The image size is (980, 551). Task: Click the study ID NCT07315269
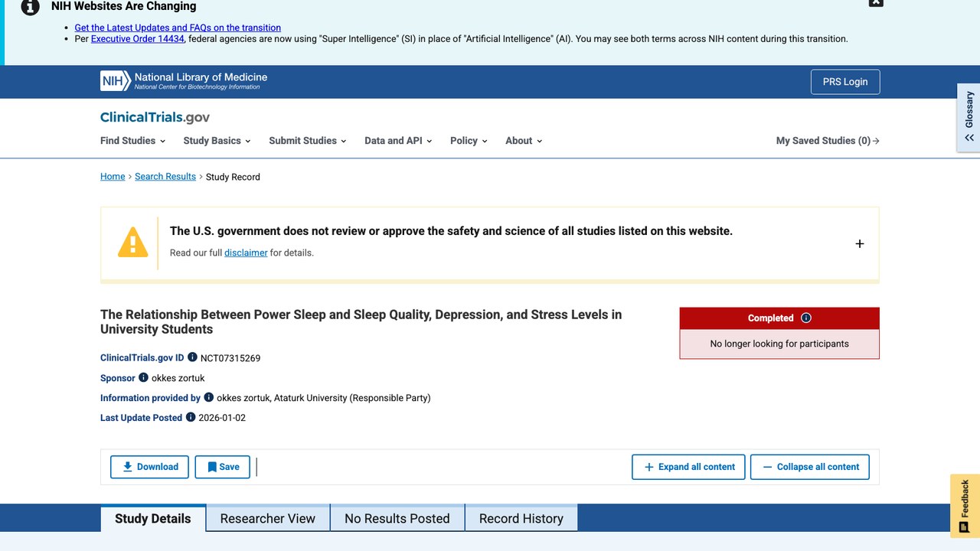coord(230,358)
